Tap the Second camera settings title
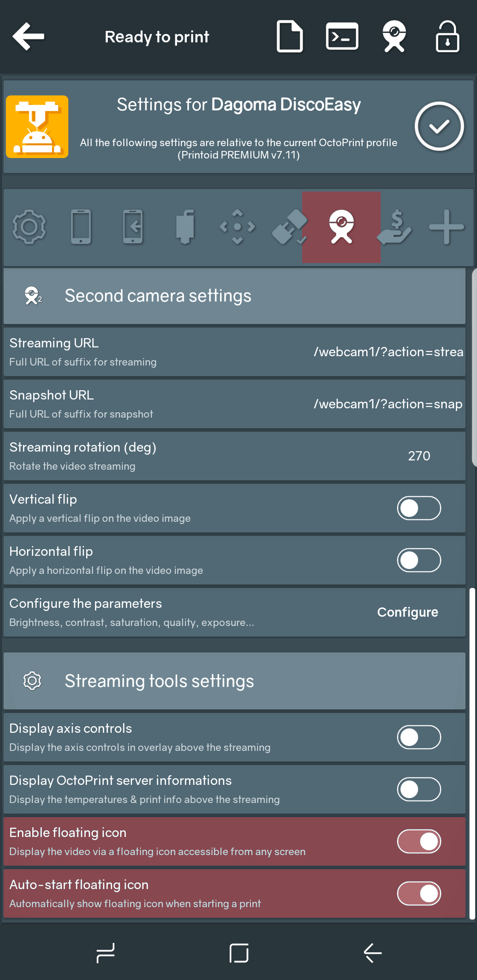The width and height of the screenshot is (477, 980). [x=158, y=296]
